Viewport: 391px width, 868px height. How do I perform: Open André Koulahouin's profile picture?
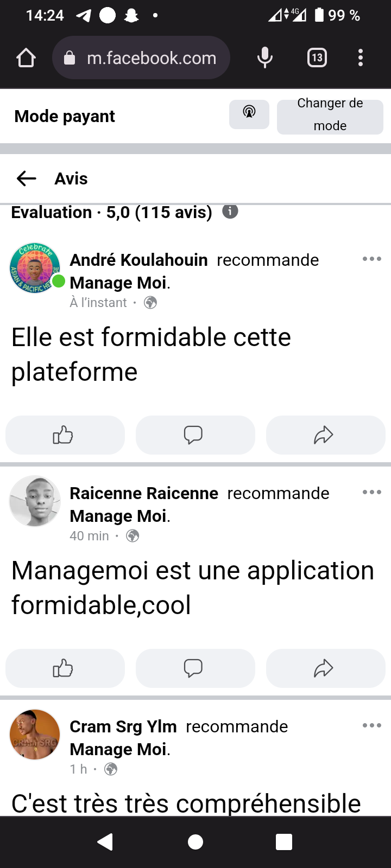tap(35, 268)
